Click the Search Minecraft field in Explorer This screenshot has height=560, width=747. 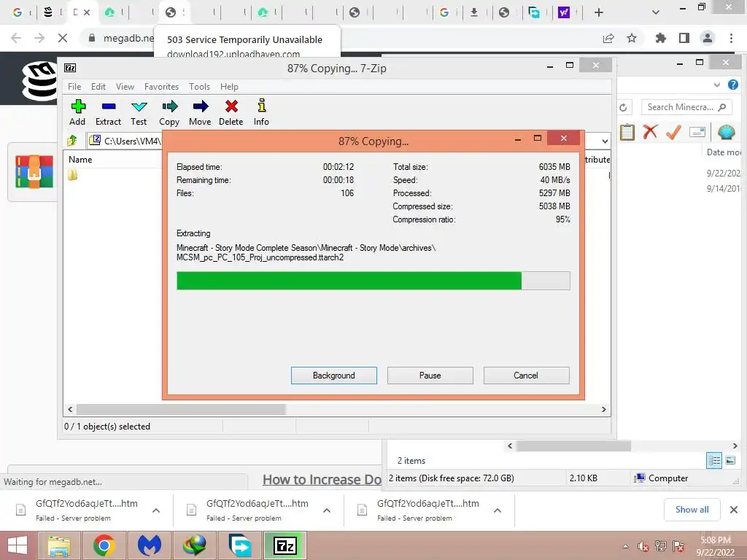(x=686, y=107)
